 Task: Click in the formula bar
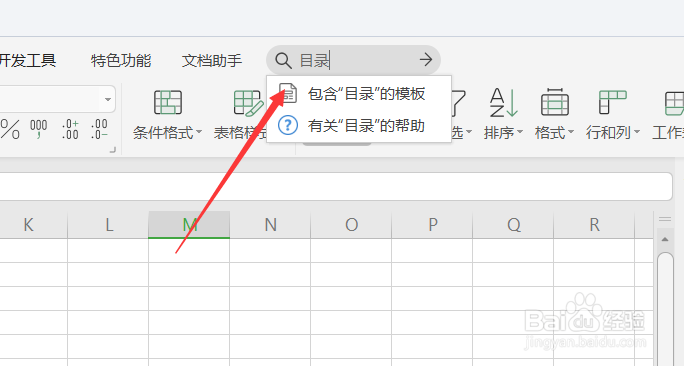pos(336,186)
